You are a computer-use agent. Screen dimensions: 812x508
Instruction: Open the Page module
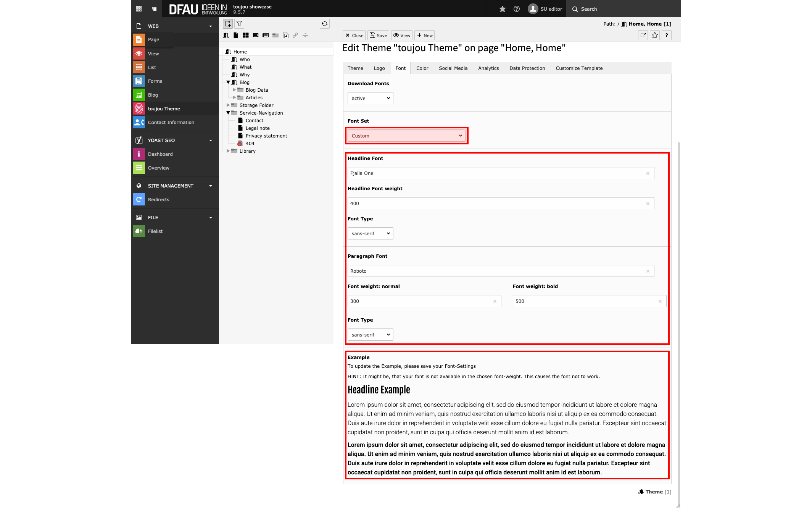pyautogui.click(x=175, y=40)
